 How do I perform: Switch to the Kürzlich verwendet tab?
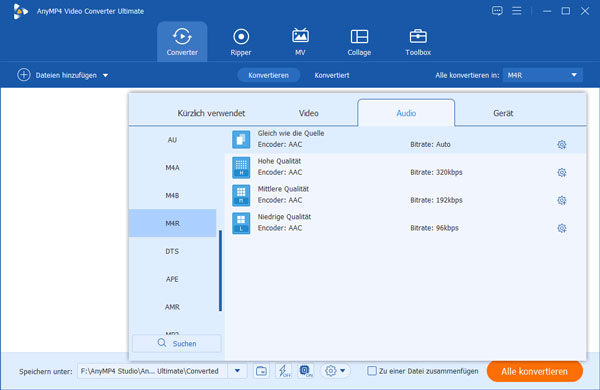tap(211, 113)
